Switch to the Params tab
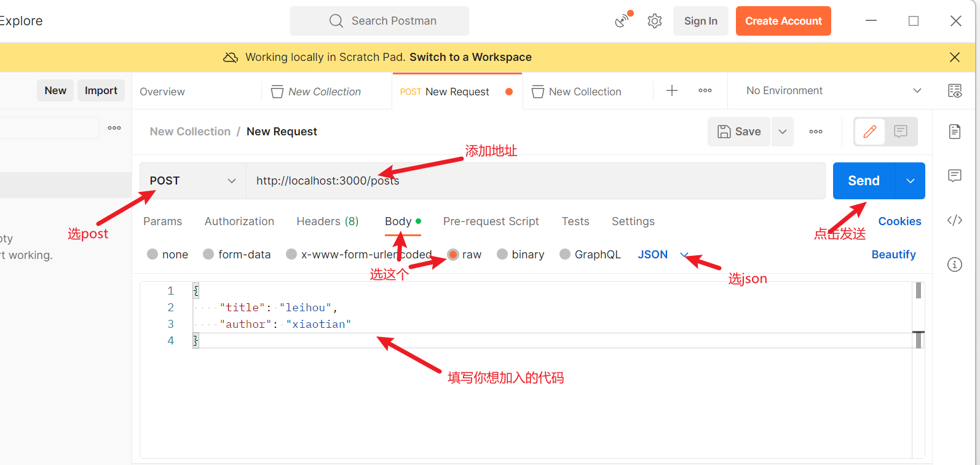Image resolution: width=980 pixels, height=465 pixels. pyautogui.click(x=162, y=221)
